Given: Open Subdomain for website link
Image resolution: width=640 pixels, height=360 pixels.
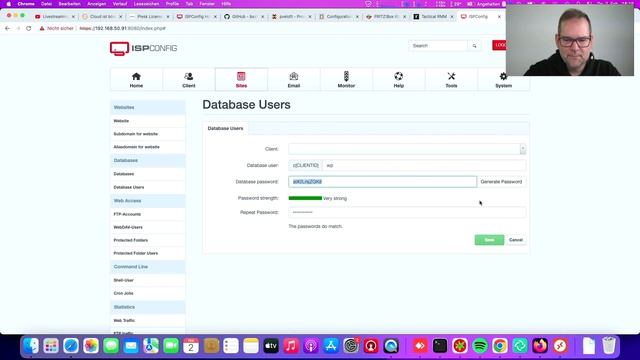Looking at the screenshot, I should coord(136,134).
